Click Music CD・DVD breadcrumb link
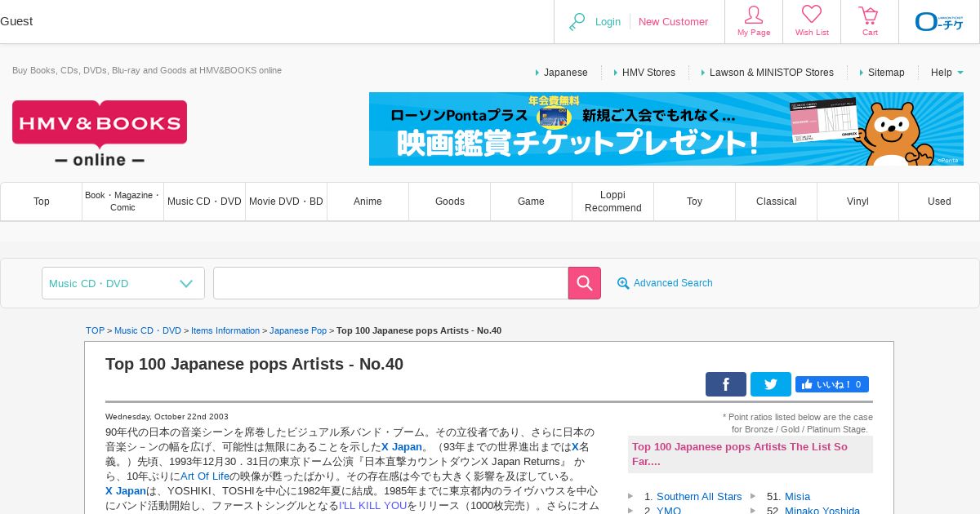980x514 pixels. point(148,330)
